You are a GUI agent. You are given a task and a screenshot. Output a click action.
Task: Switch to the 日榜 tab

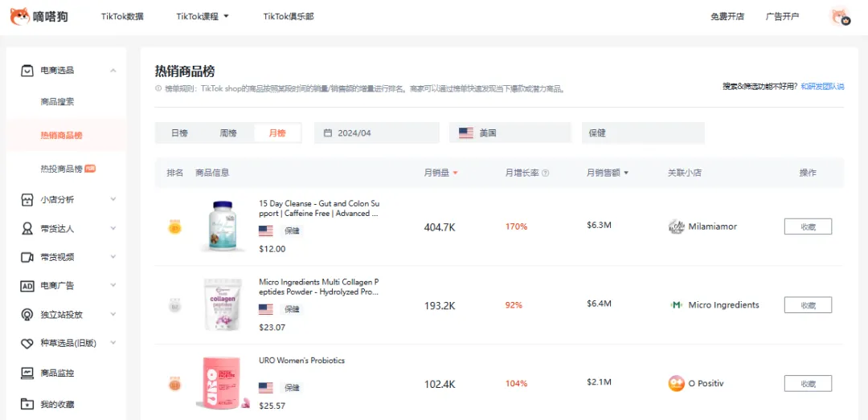click(x=179, y=133)
